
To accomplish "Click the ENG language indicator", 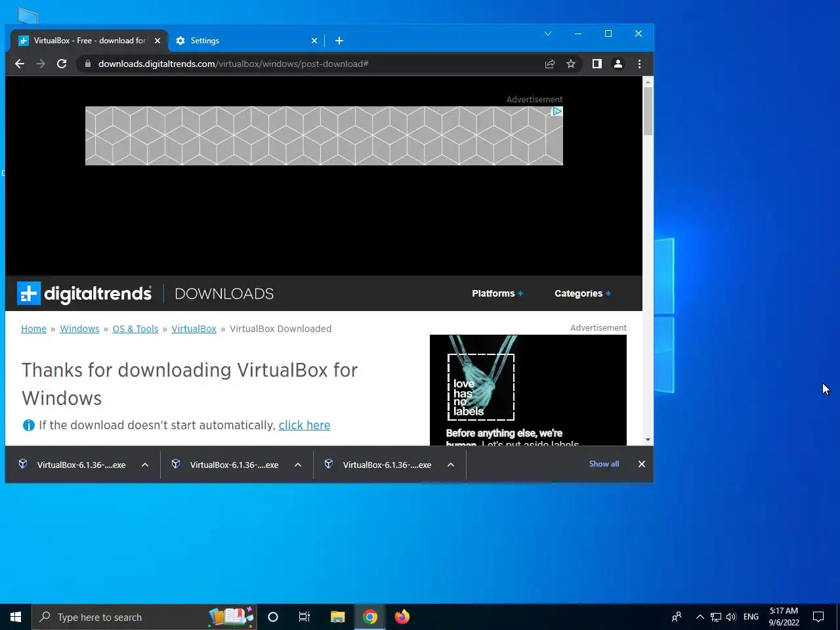I will pos(751,617).
